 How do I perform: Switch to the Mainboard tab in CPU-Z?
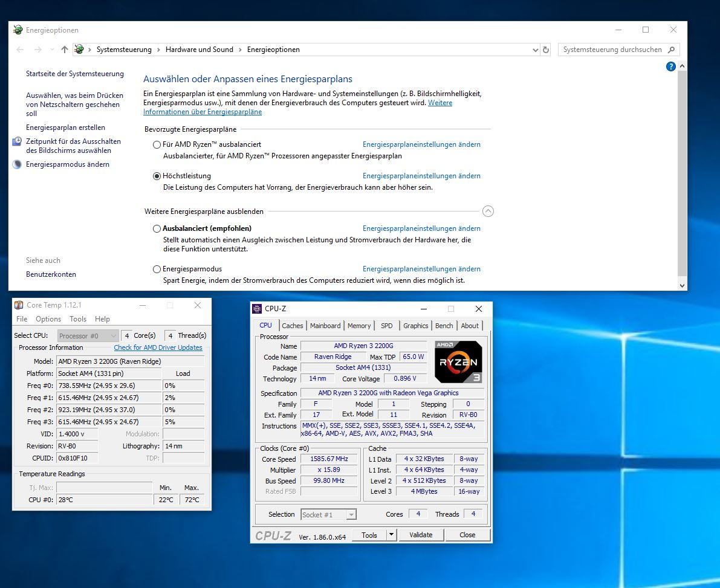tap(325, 326)
